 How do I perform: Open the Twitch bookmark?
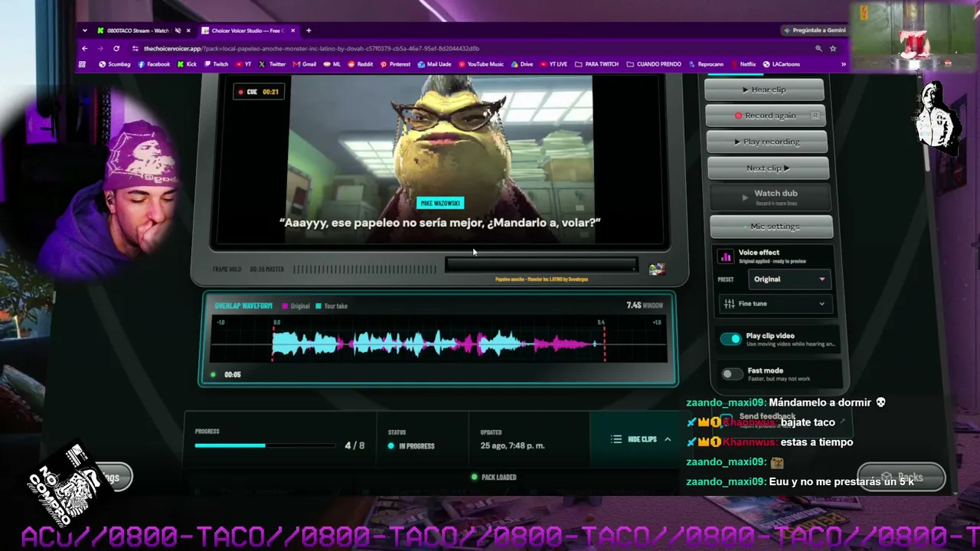click(x=216, y=64)
